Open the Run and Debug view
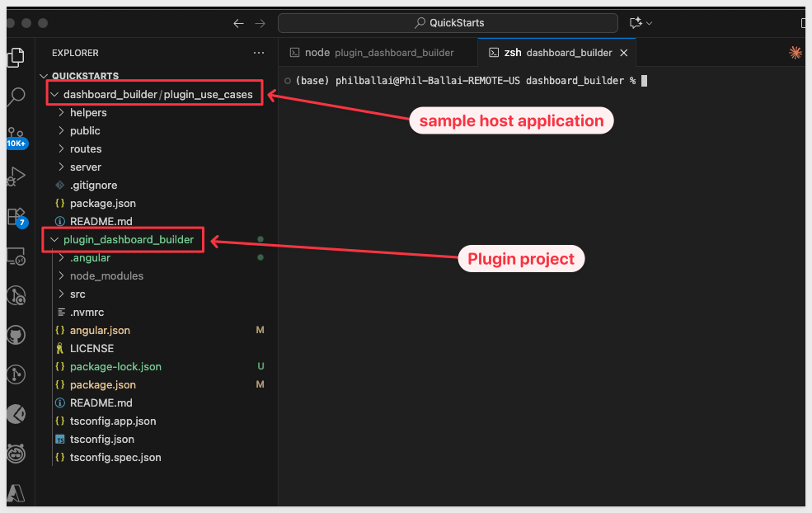Viewport: 812px width, 513px height. coord(16,176)
